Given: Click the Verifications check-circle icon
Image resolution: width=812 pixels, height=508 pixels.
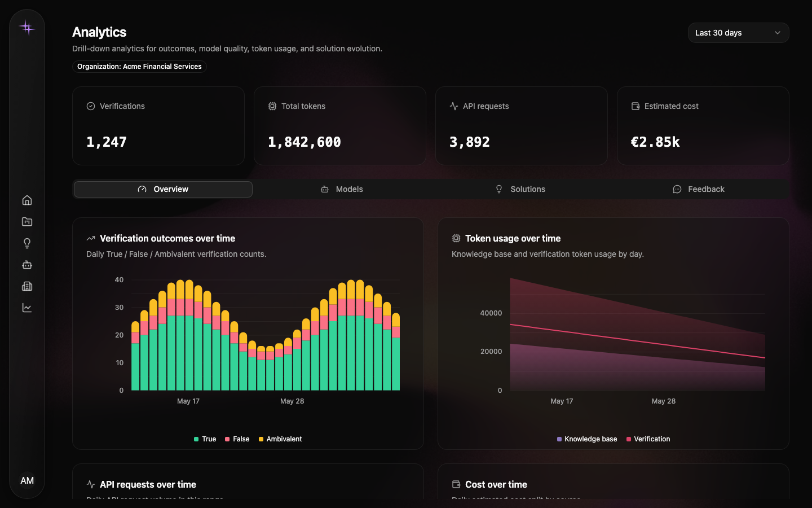Looking at the screenshot, I should [x=91, y=106].
